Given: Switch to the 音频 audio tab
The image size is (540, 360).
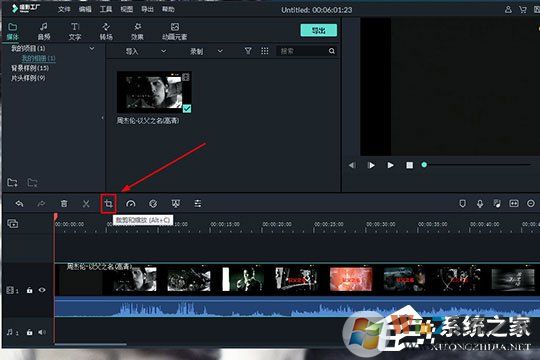Looking at the screenshot, I should [x=44, y=31].
